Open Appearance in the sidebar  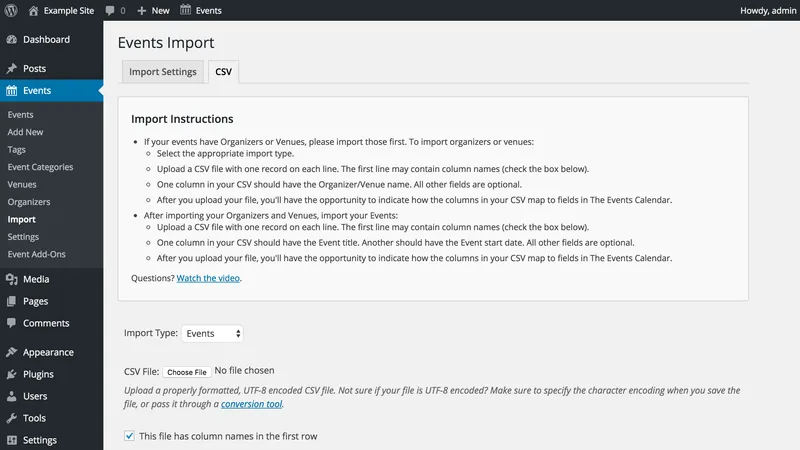pyautogui.click(x=48, y=352)
